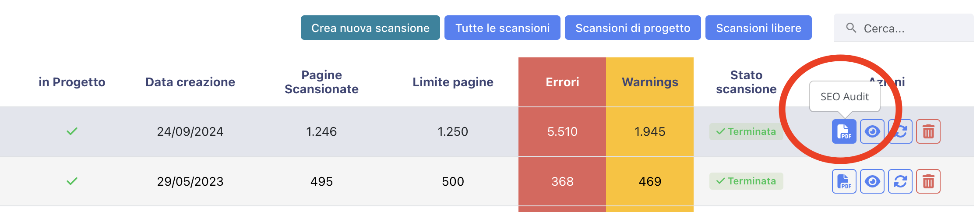Delete the 29/05/2023 scan
This screenshot has height=212, width=980.
click(x=928, y=181)
